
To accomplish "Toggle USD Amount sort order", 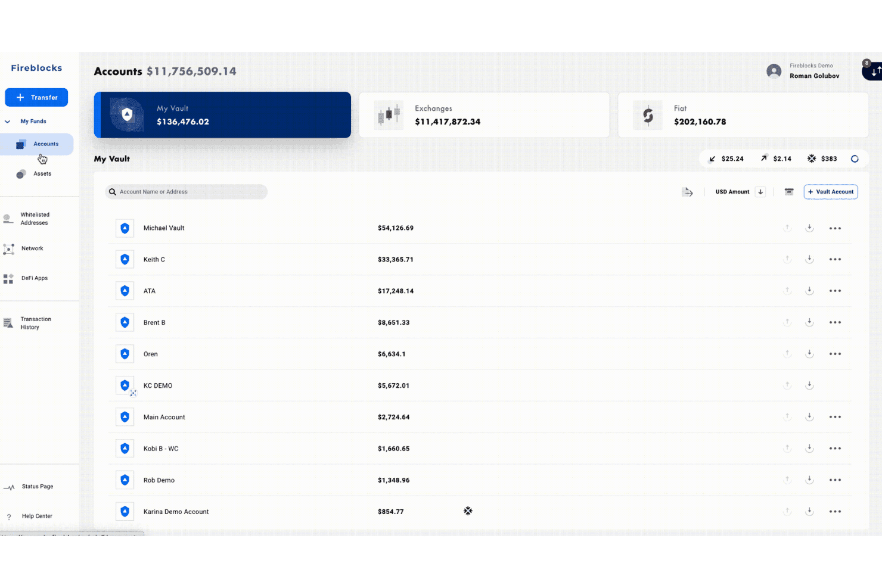I will tap(760, 192).
